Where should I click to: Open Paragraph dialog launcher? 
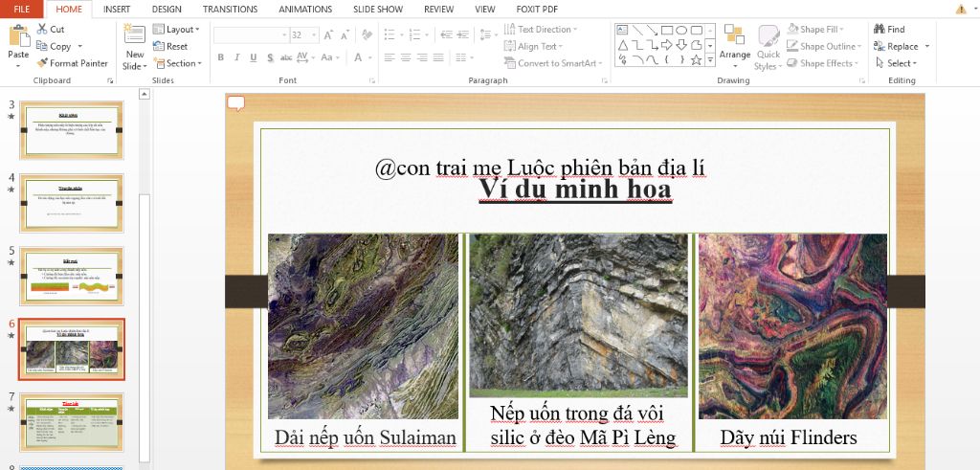coord(605,80)
